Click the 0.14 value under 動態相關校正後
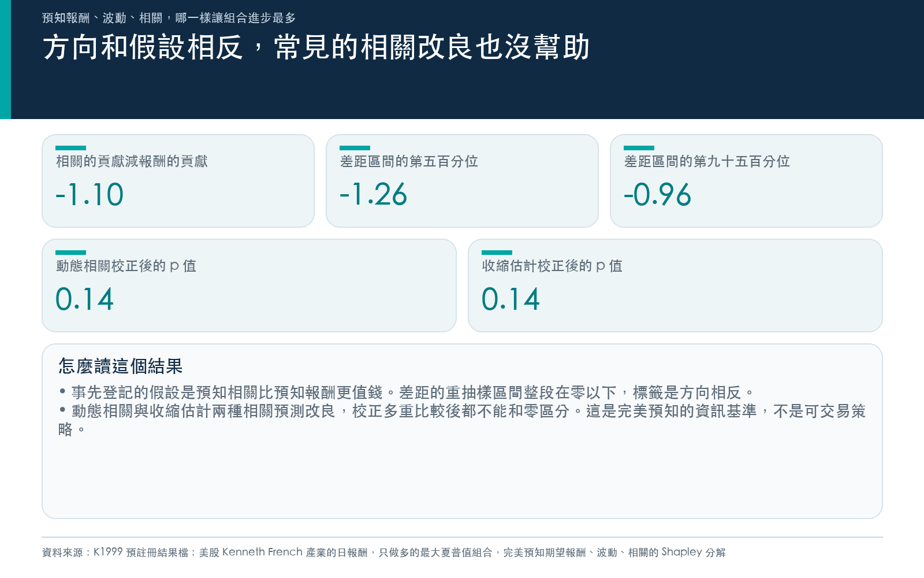The width and height of the screenshot is (924, 578). point(84,299)
